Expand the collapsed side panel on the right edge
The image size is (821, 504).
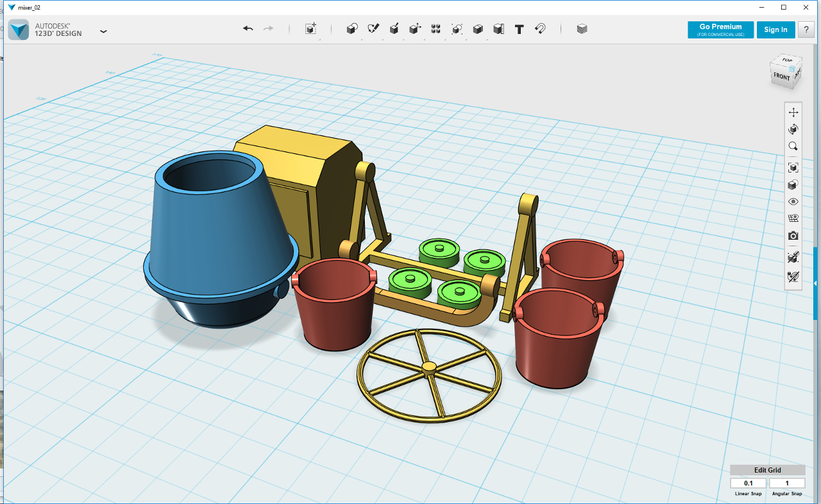tap(816, 283)
